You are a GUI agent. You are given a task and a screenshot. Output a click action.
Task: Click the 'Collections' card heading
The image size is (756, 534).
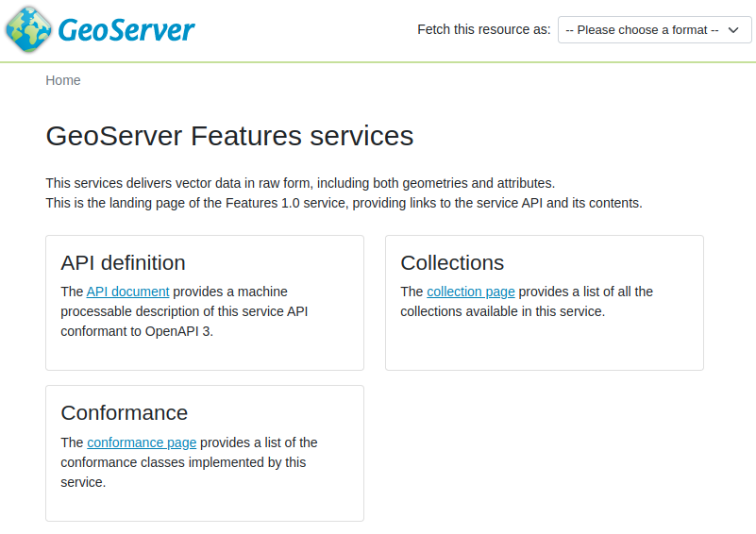point(452,262)
